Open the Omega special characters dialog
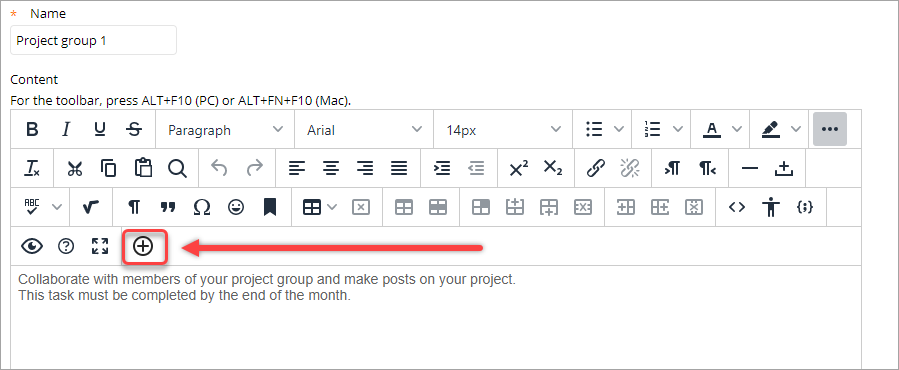This screenshot has height=370, width=899. pos(202,207)
